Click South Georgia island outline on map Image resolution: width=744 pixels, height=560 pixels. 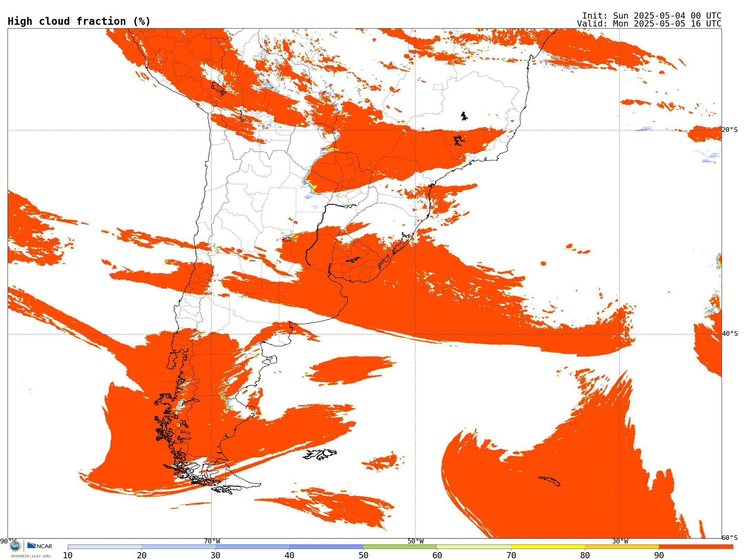pyautogui.click(x=549, y=481)
